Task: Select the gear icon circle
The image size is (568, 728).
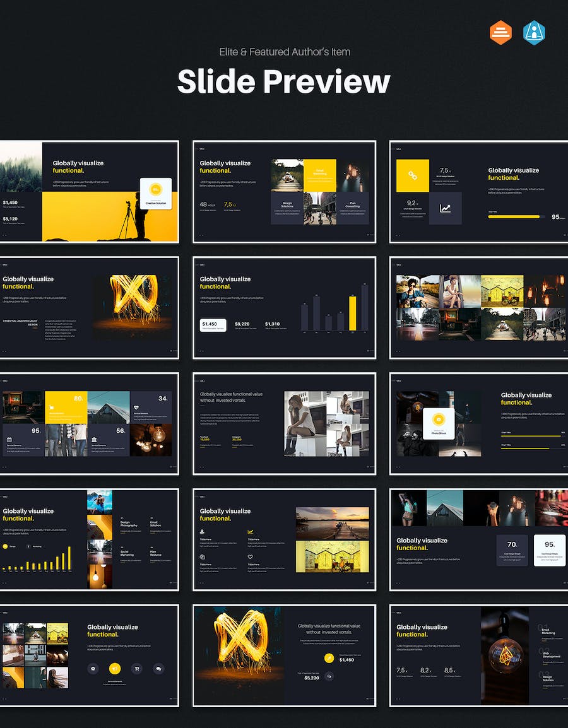Action: tap(94, 668)
